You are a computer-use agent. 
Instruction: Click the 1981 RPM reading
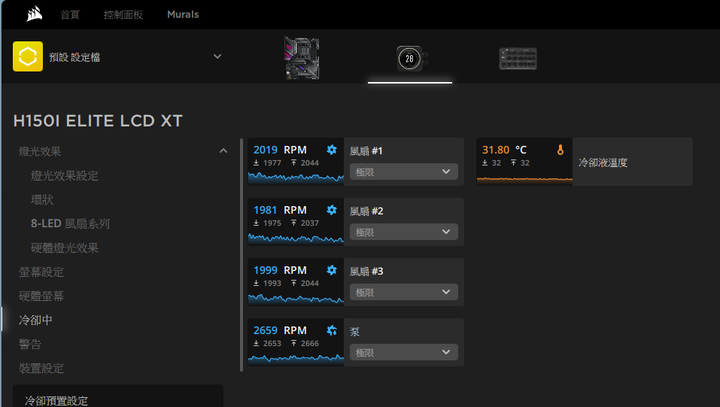click(280, 210)
